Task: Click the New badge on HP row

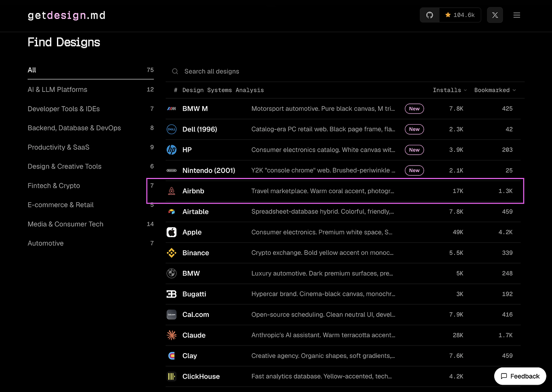Action: 414,150
